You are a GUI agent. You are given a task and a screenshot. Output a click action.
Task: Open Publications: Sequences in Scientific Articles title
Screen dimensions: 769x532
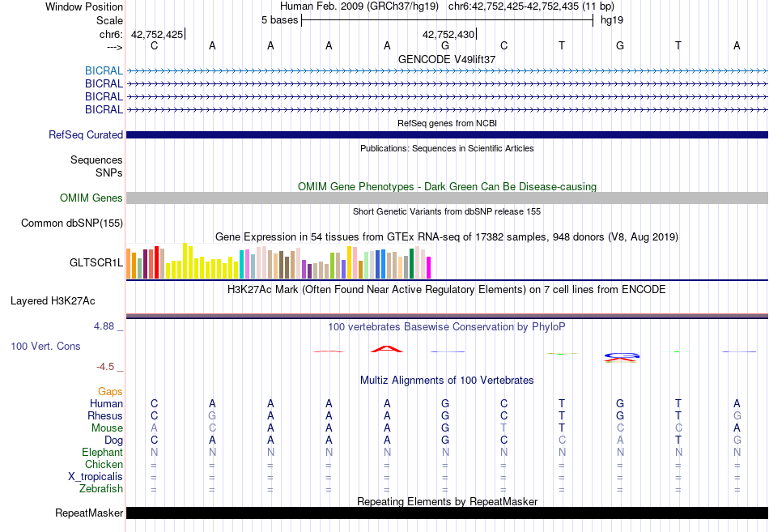[x=447, y=148]
